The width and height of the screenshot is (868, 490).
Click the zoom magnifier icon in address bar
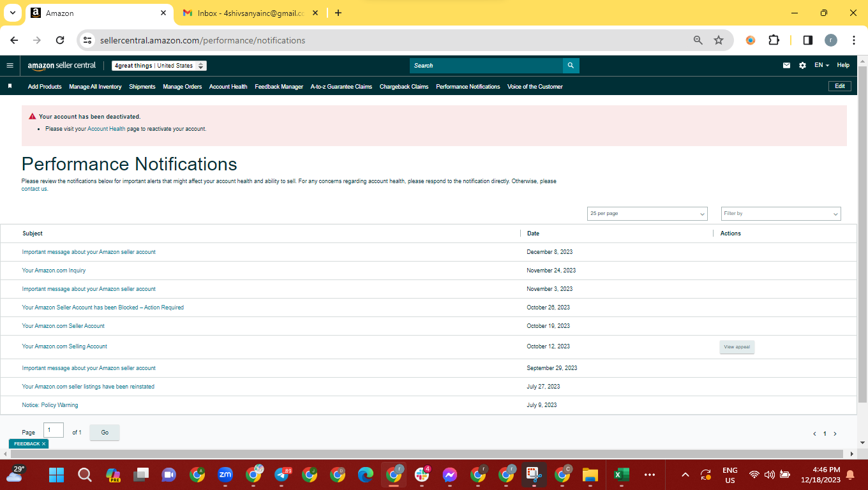[x=698, y=40]
